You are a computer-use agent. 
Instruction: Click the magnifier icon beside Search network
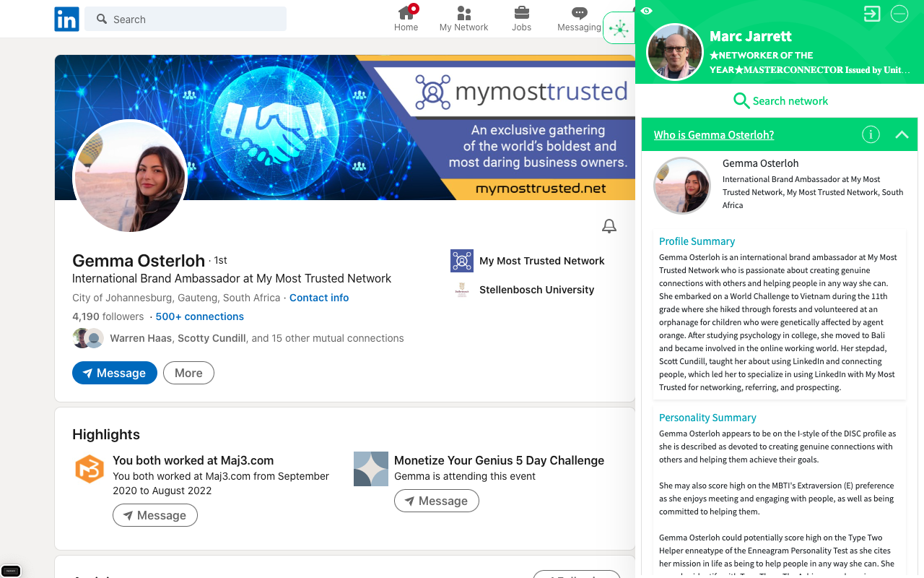click(741, 101)
